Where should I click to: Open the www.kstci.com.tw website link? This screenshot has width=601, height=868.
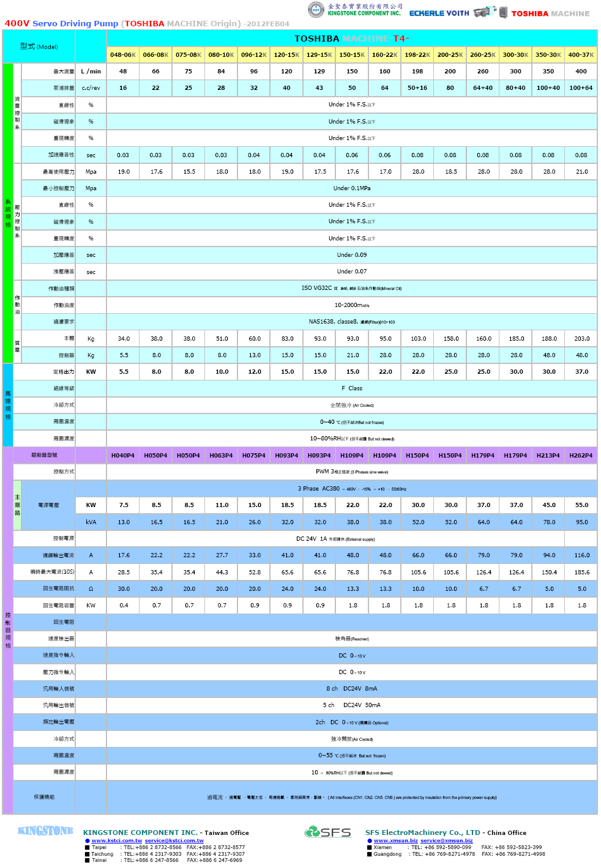116,840
